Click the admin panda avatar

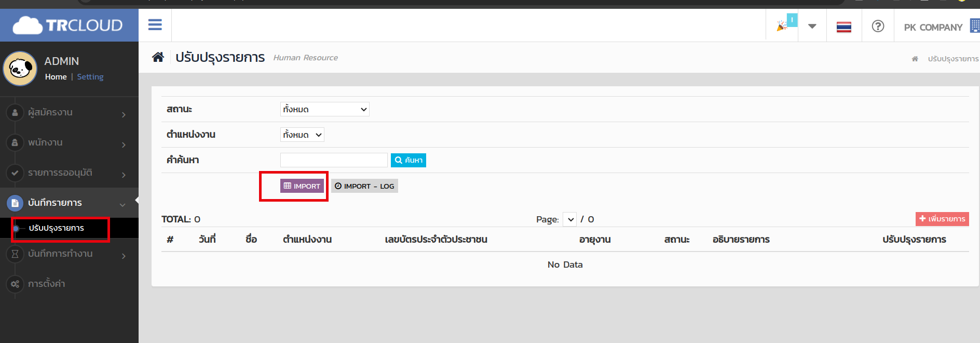tap(20, 69)
